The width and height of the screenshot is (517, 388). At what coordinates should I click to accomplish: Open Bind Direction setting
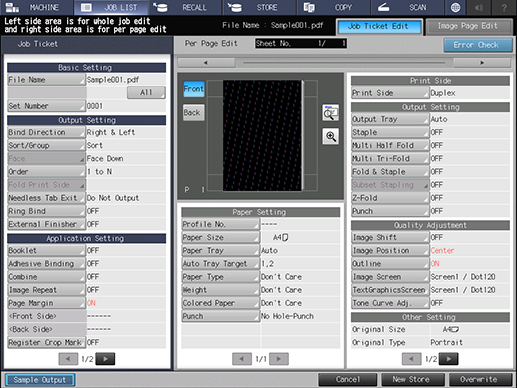46,132
